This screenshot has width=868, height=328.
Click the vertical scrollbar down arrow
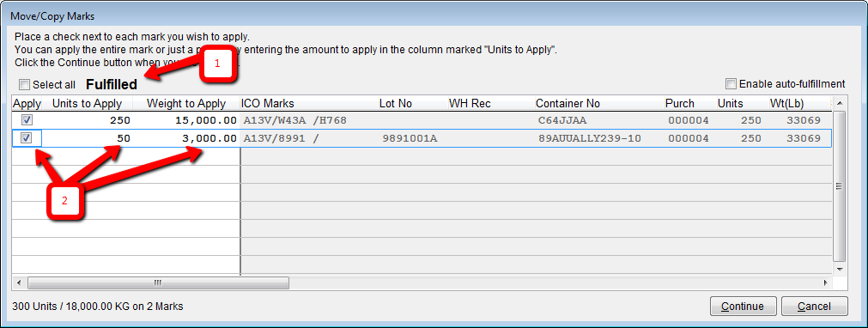pyautogui.click(x=840, y=269)
